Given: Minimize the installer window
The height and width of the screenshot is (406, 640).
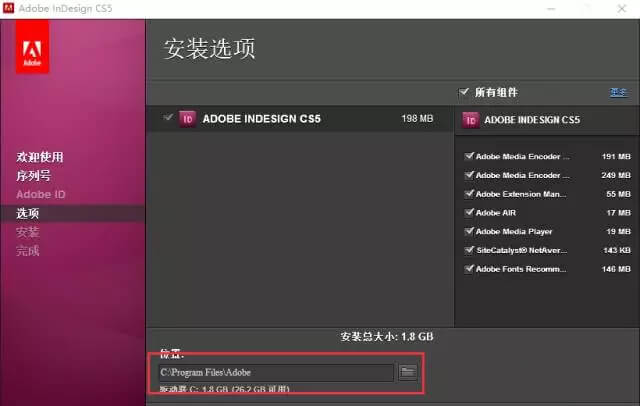Looking at the screenshot, I should pos(551,9).
